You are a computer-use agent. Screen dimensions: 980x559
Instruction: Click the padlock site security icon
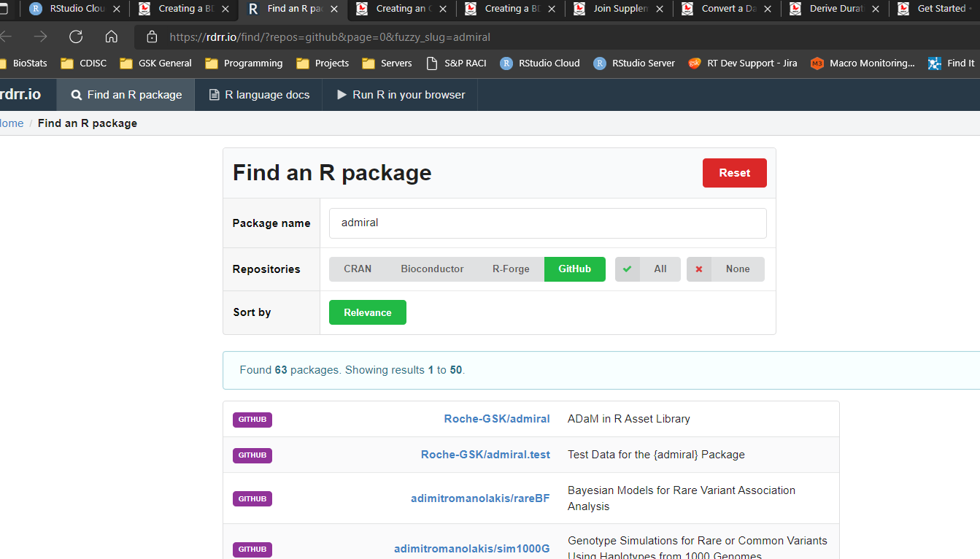pos(151,35)
